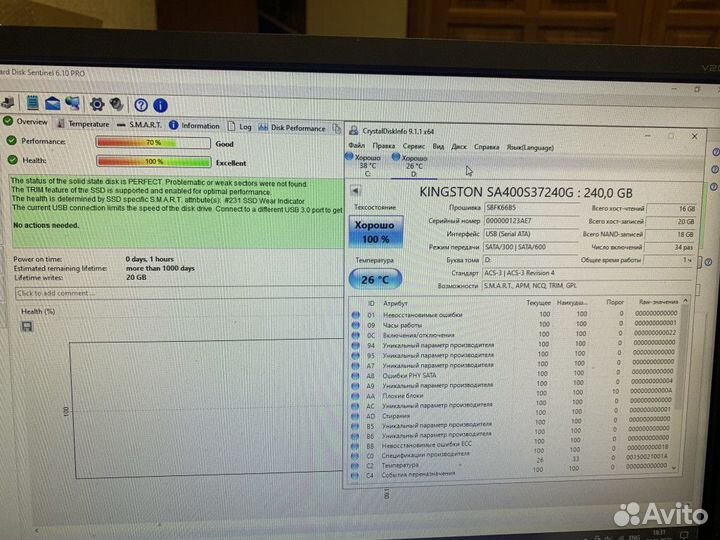Click status icon of C2 Температура row

(355, 466)
